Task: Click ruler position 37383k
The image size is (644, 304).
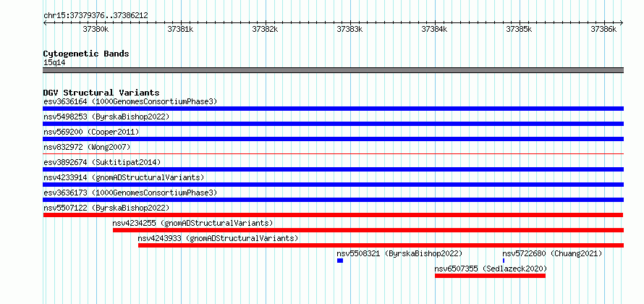Action: click(x=349, y=29)
